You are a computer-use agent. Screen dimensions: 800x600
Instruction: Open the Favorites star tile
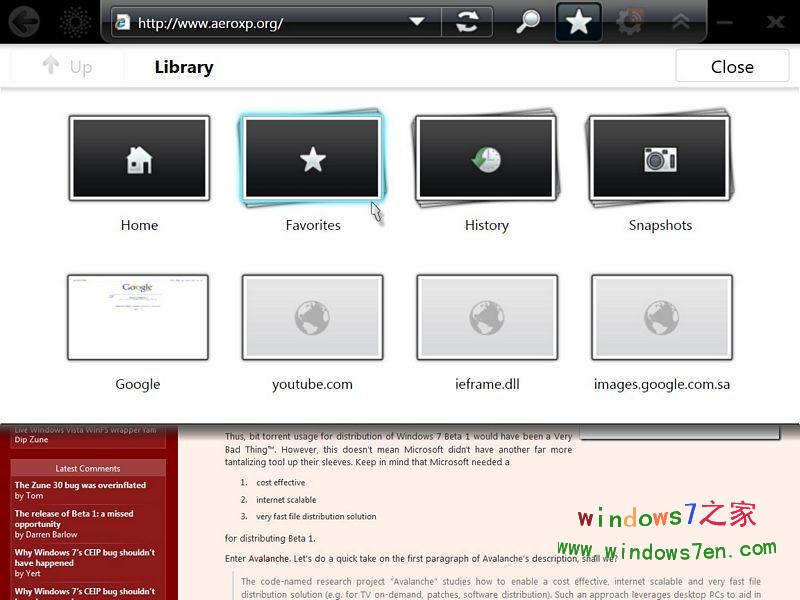pos(313,159)
